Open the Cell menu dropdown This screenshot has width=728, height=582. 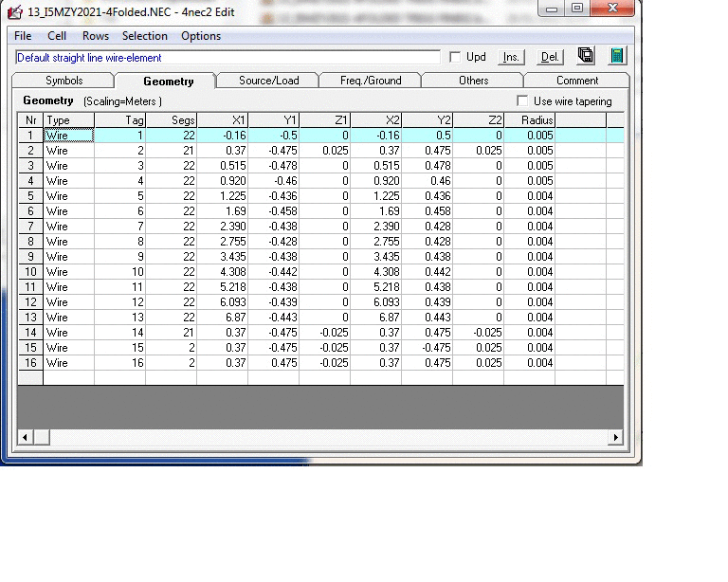pos(57,36)
